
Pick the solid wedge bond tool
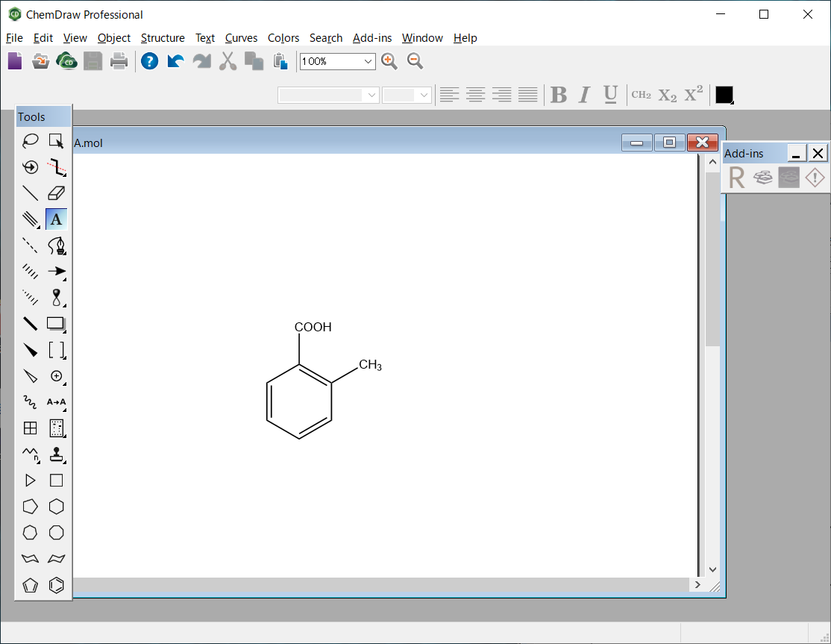[30, 350]
